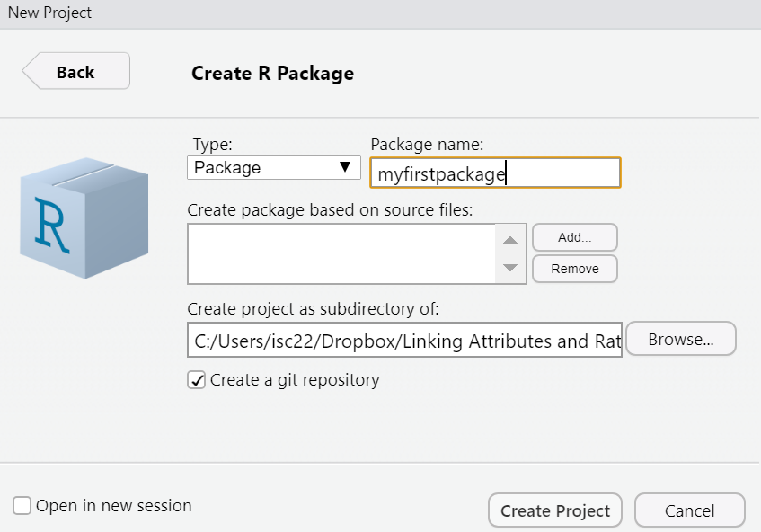Click Cancel to dismiss the dialog

pos(689,510)
